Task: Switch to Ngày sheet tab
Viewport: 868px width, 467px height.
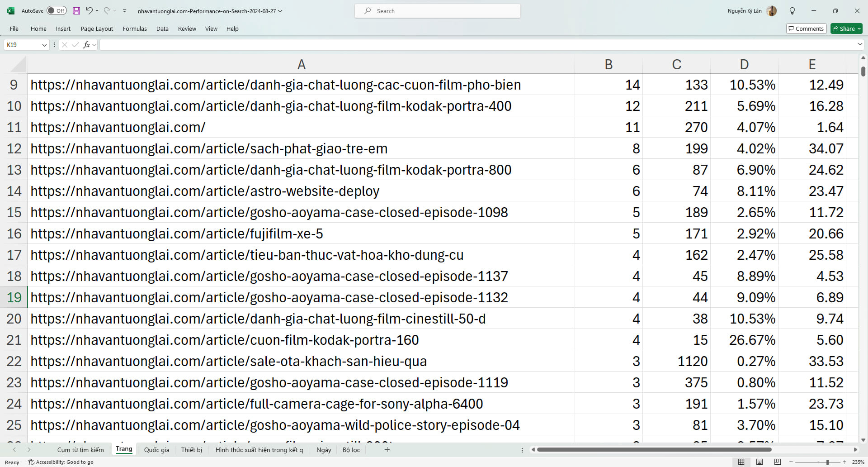Action: click(324, 450)
